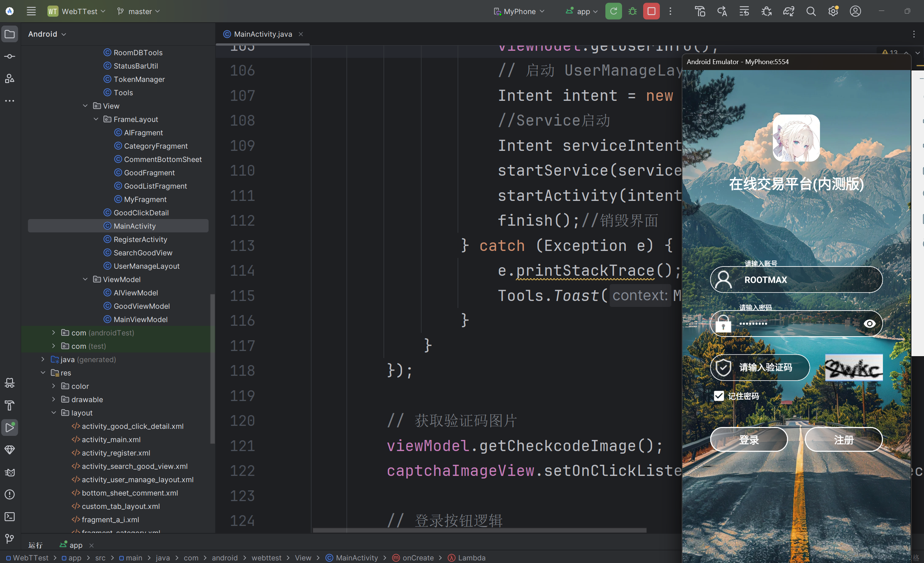Open the AI assistant sparkle-bug icon

[x=766, y=11]
